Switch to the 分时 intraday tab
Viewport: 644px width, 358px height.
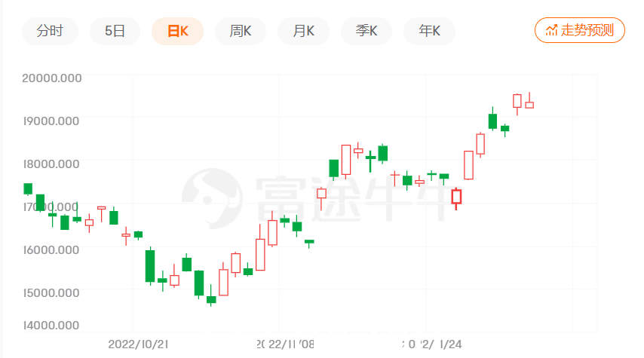50,31
